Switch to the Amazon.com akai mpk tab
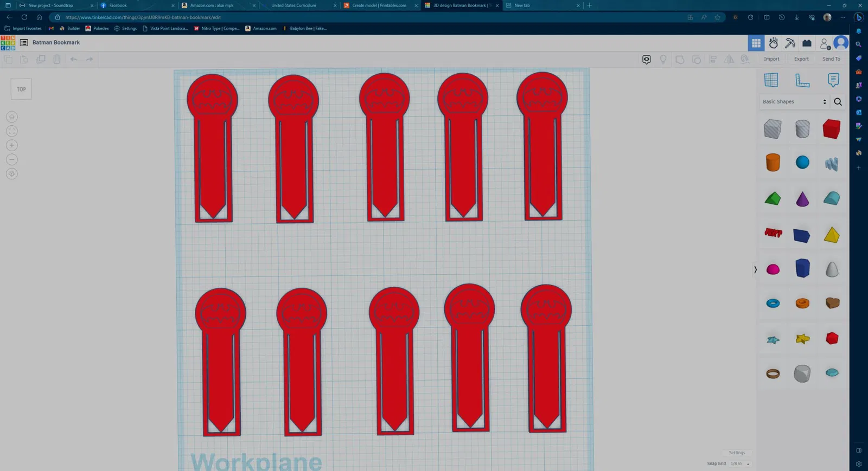The height and width of the screenshot is (471, 868). (x=219, y=5)
